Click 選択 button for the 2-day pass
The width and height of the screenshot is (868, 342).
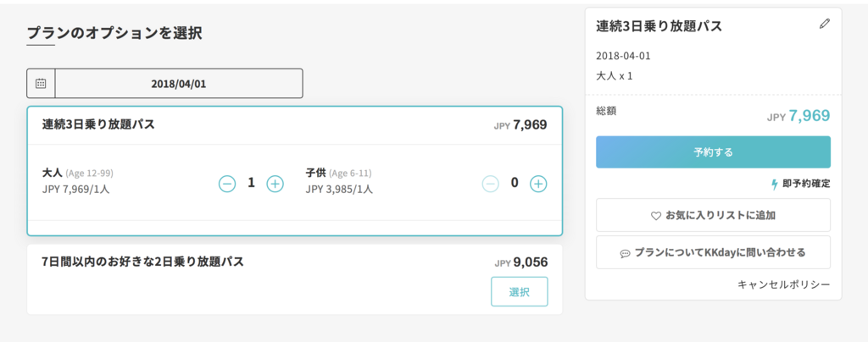520,292
